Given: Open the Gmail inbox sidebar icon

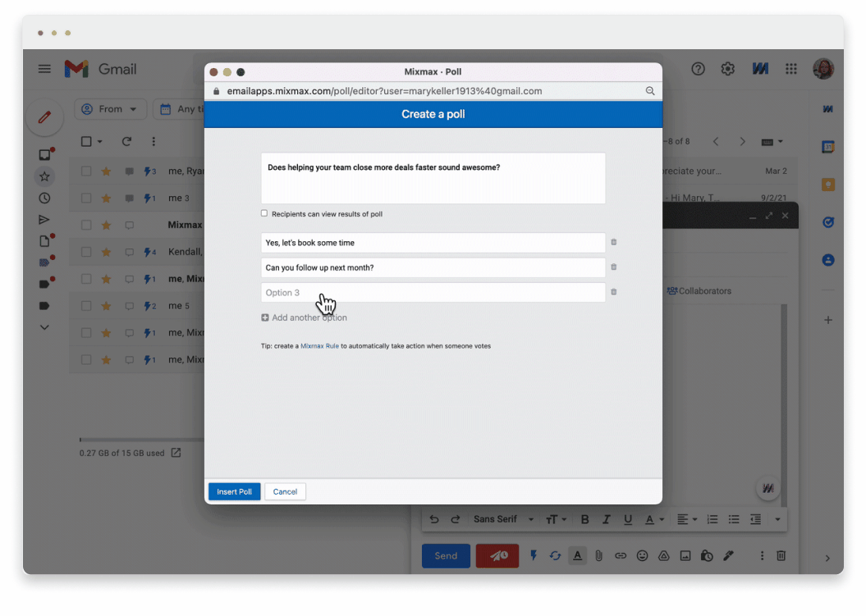Looking at the screenshot, I should [44, 154].
